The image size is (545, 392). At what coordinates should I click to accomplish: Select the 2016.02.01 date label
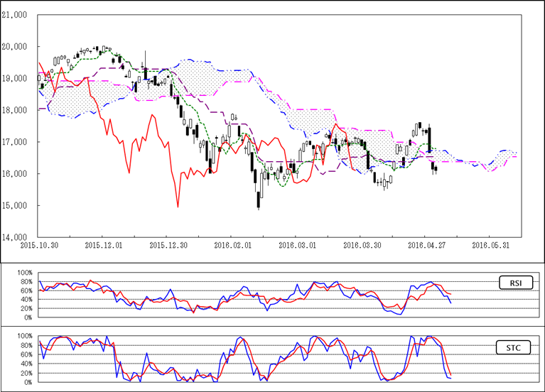click(233, 245)
